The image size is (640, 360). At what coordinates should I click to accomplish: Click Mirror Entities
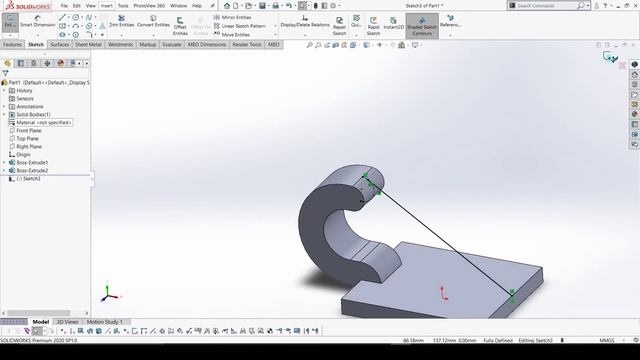233,17
